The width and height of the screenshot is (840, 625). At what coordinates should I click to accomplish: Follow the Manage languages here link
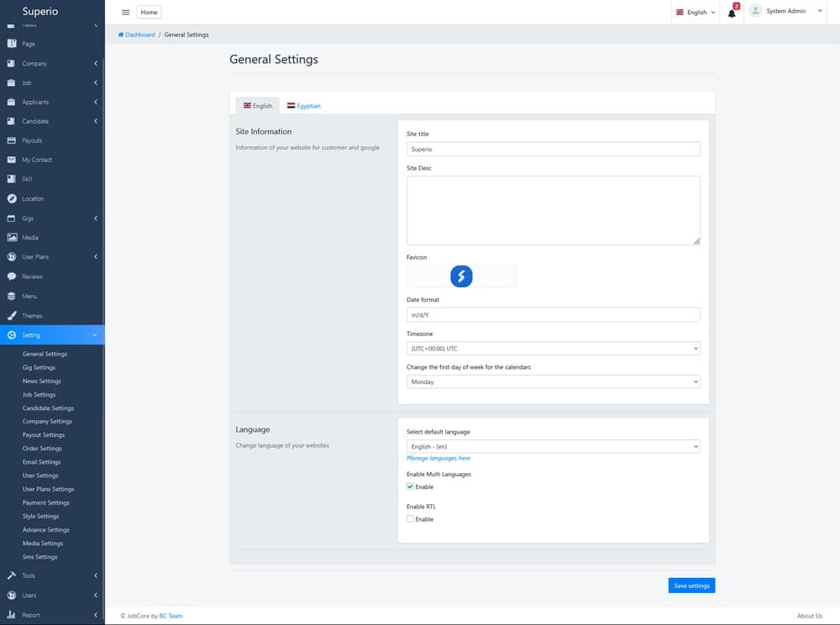click(438, 459)
